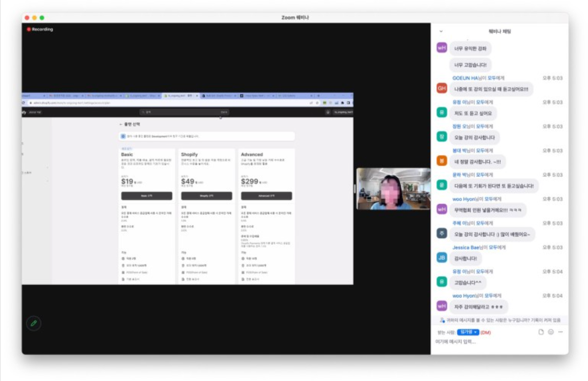Click the Shopify plan select button
Image resolution: width=588 pixels, height=381 pixels.
pos(207,196)
